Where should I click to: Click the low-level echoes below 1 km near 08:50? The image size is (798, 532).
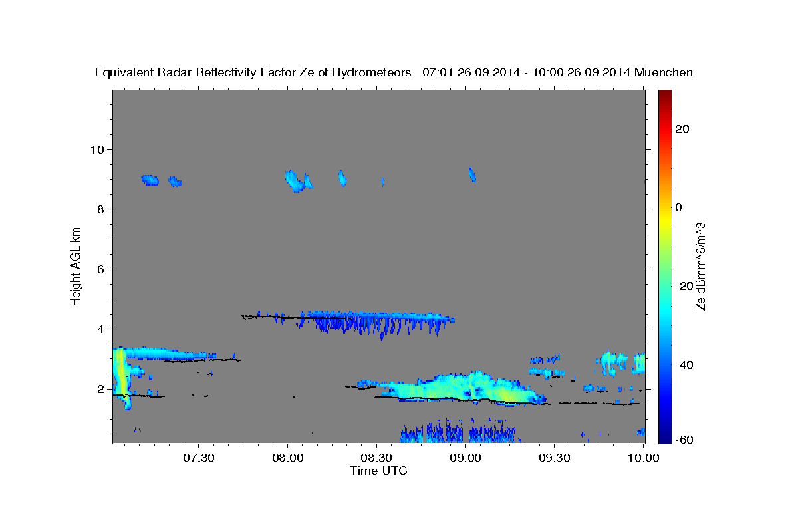pos(459,432)
